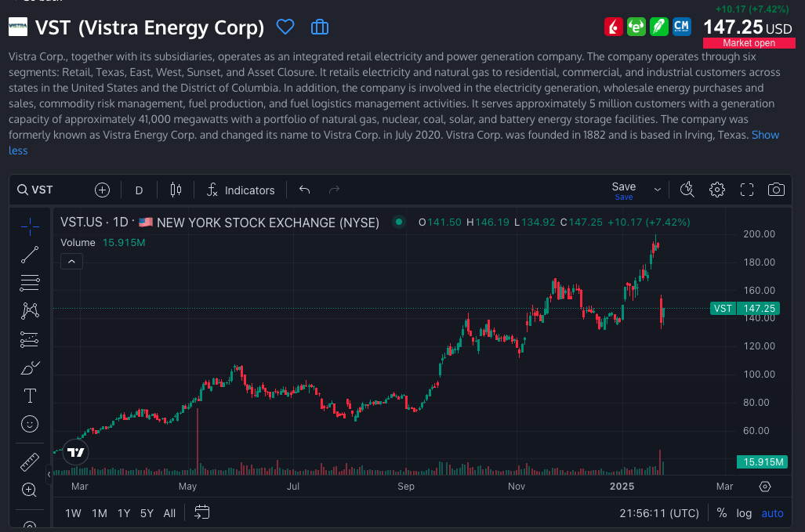Set chart range to 1M
Viewport: 805px width, 532px height.
click(x=99, y=513)
